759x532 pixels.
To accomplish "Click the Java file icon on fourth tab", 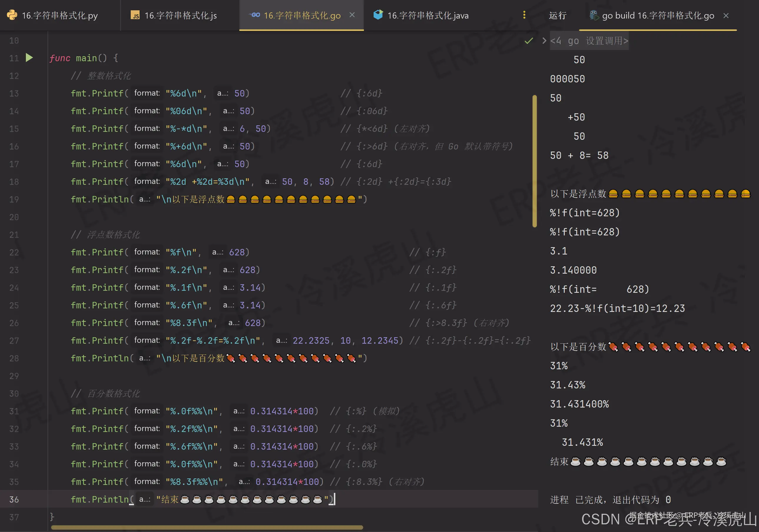I will (x=378, y=15).
